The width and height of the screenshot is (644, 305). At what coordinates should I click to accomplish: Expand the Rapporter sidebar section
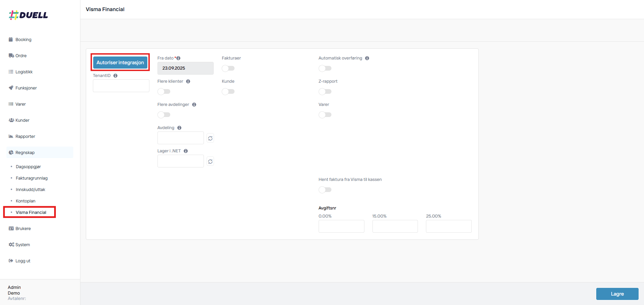coord(25,137)
